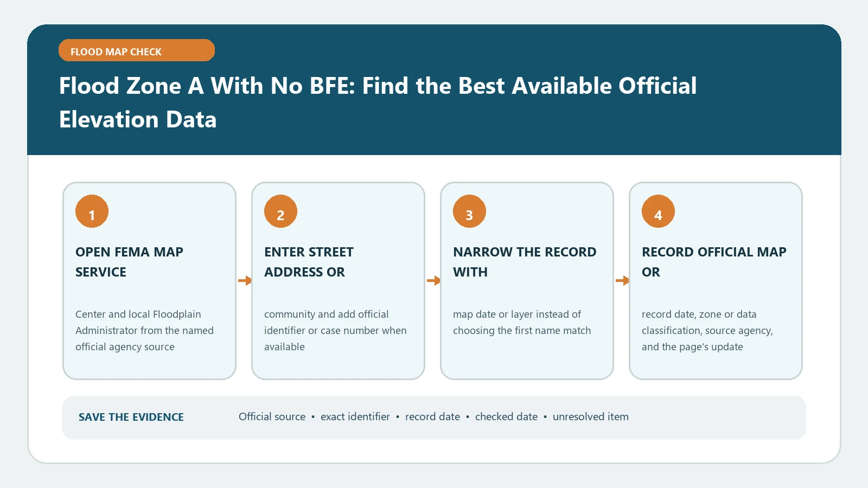Click 'checked date' in evidence bar
Screen dimensions: 868x488
coord(506,417)
